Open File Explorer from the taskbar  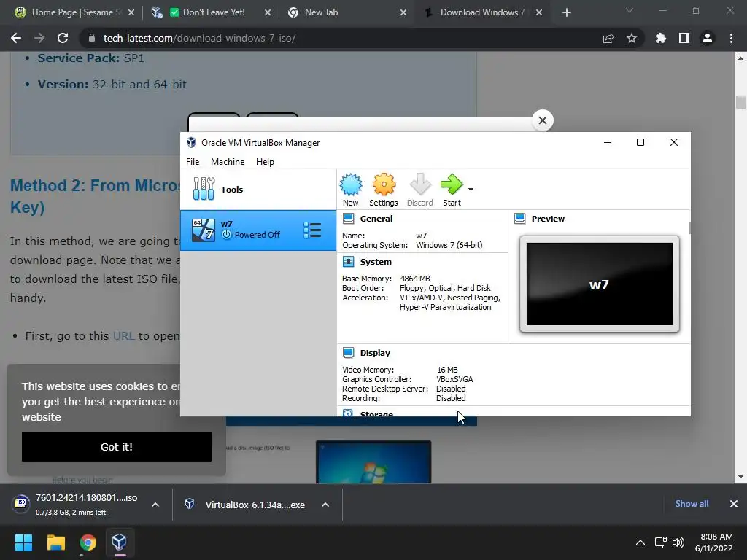[x=55, y=542]
